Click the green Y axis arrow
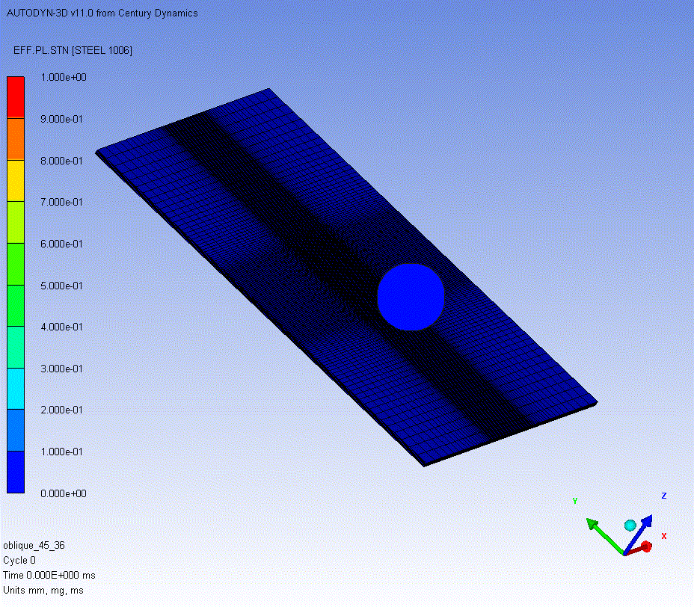This screenshot has height=616, width=694. pyautogui.click(x=604, y=536)
